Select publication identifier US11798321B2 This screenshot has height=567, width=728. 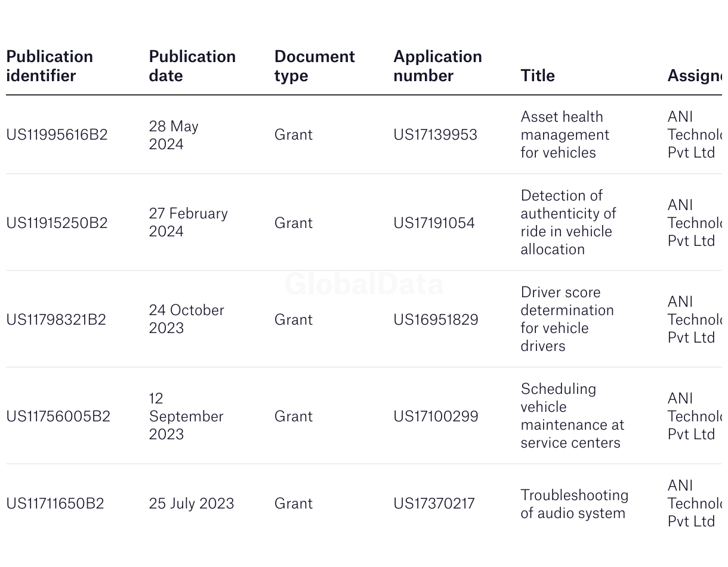(x=56, y=320)
